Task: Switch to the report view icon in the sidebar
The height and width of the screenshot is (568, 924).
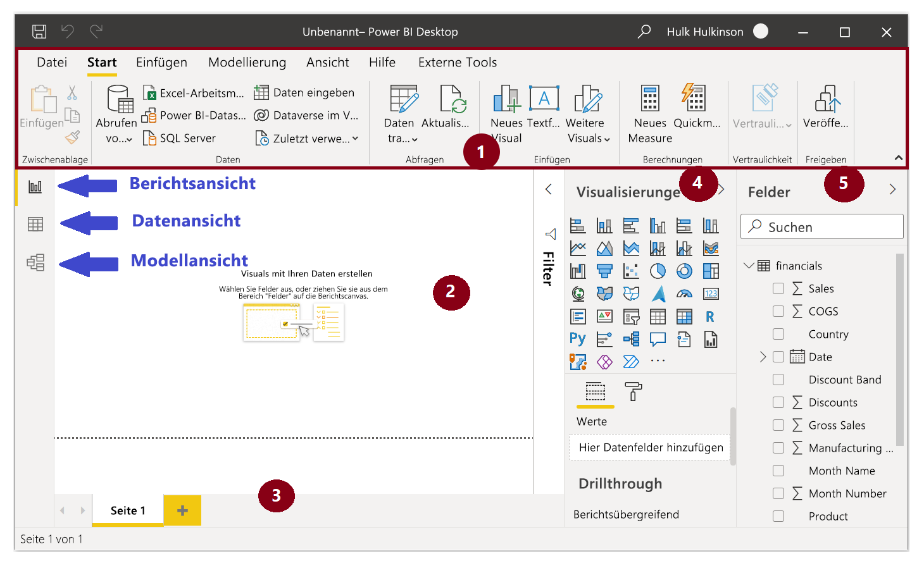Action: point(35,187)
